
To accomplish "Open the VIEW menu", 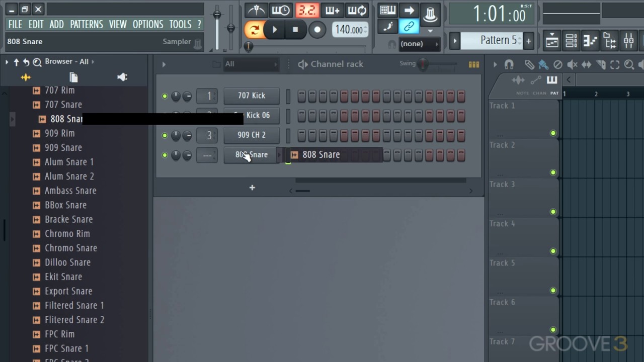I will pyautogui.click(x=118, y=24).
